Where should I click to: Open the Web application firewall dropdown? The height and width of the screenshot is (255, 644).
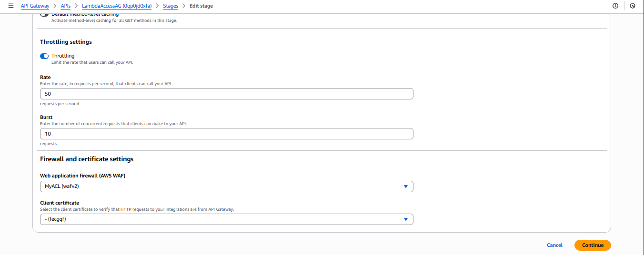coord(227,186)
